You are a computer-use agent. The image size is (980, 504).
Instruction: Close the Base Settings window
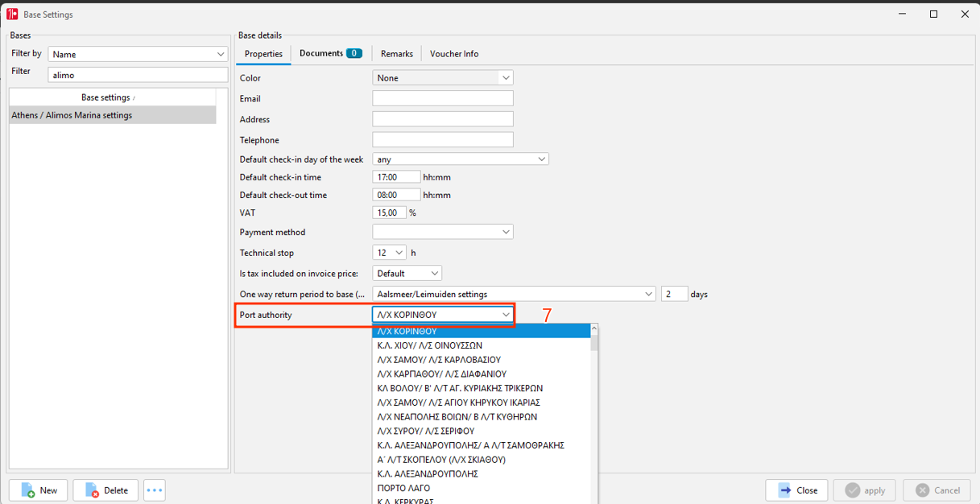pyautogui.click(x=964, y=14)
